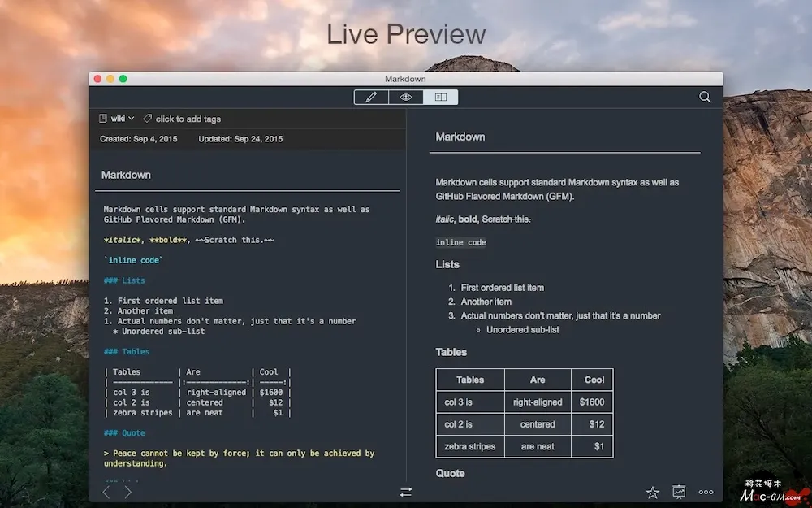The image size is (812, 508).
Task: Click the $12 cell in preview table
Action: tap(592, 424)
